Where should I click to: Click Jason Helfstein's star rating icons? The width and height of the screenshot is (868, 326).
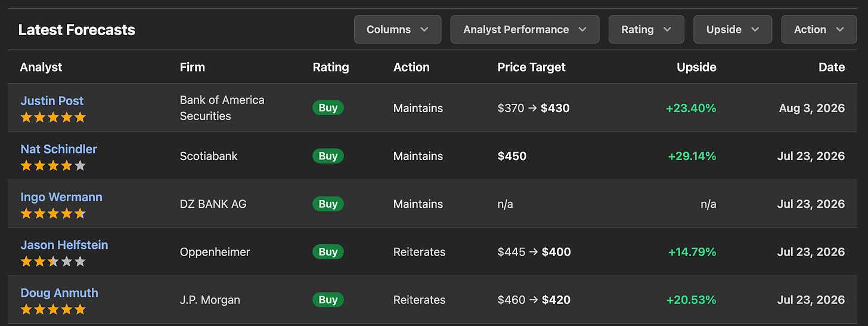pyautogui.click(x=53, y=261)
